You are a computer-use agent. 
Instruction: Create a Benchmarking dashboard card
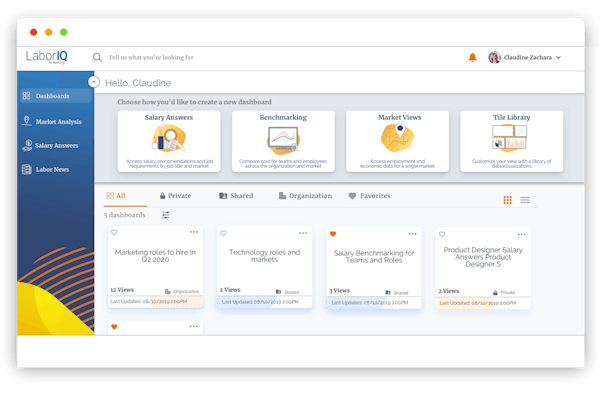tap(283, 141)
